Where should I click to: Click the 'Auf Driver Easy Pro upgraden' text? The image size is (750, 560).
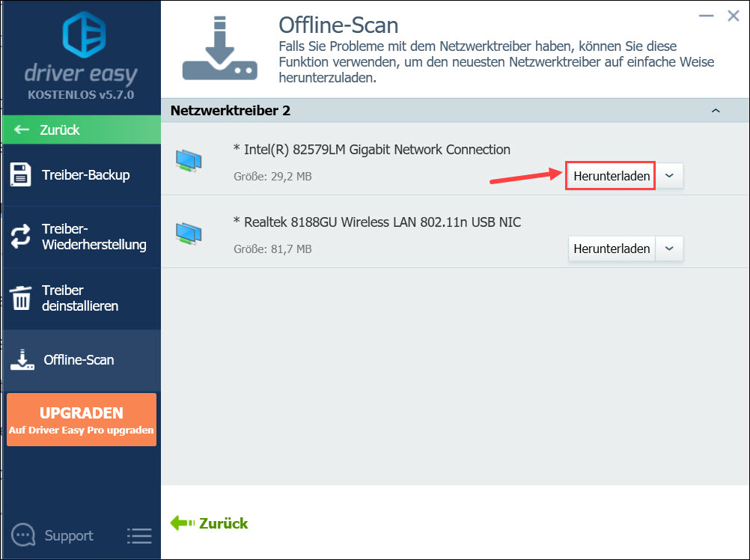(82, 430)
